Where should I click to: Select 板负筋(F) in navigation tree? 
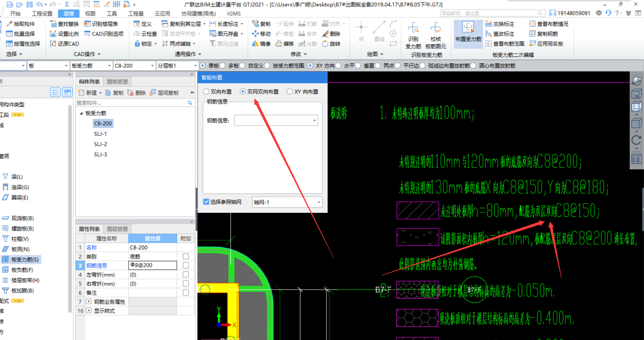[18, 270]
